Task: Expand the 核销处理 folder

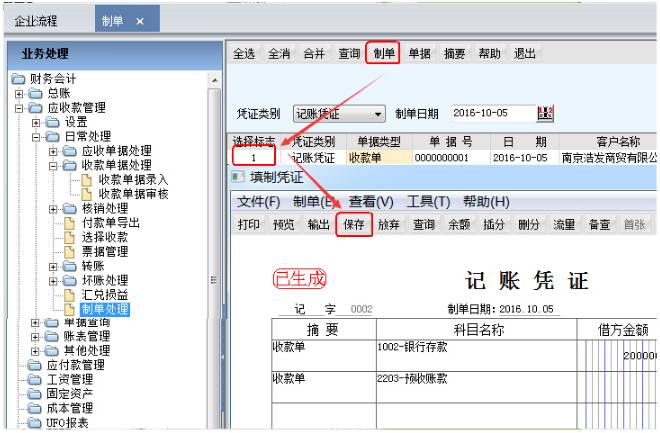Action: pyautogui.click(x=55, y=209)
